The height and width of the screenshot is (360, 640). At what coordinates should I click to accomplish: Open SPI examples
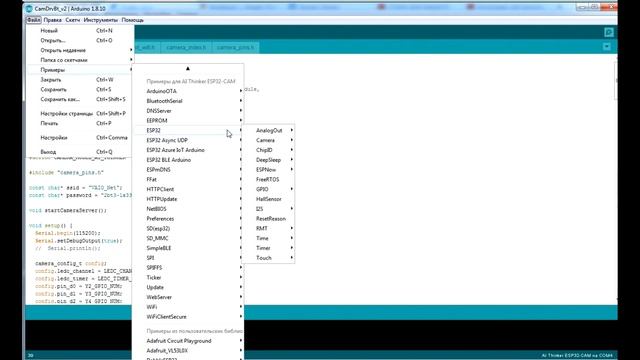(x=188, y=258)
